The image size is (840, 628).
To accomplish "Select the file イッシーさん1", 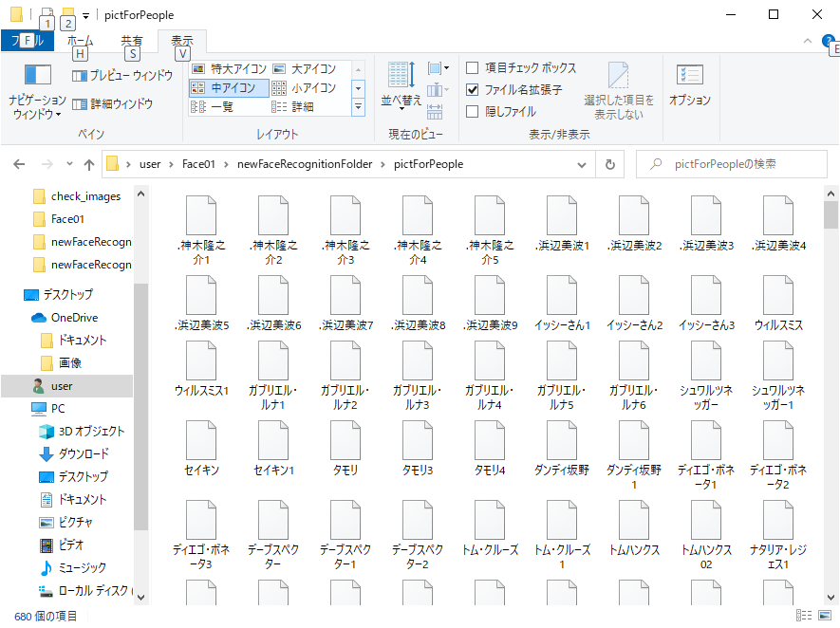I will click(562, 303).
